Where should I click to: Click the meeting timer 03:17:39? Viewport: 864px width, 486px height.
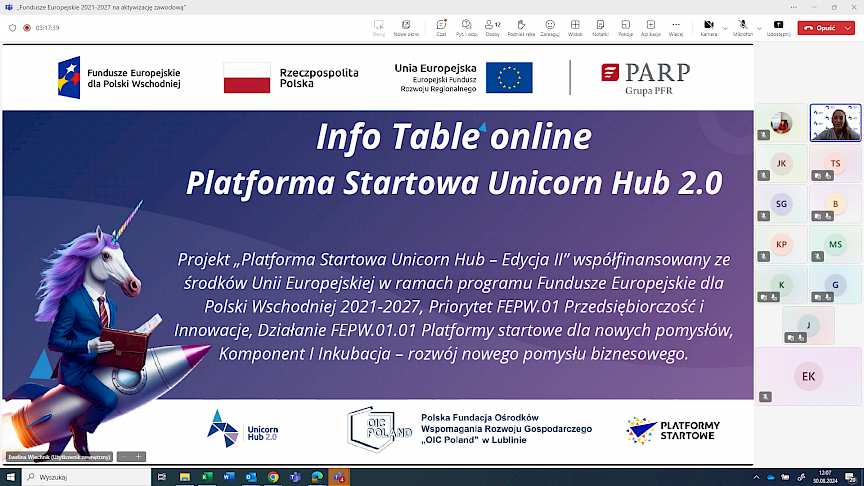pyautogui.click(x=47, y=28)
